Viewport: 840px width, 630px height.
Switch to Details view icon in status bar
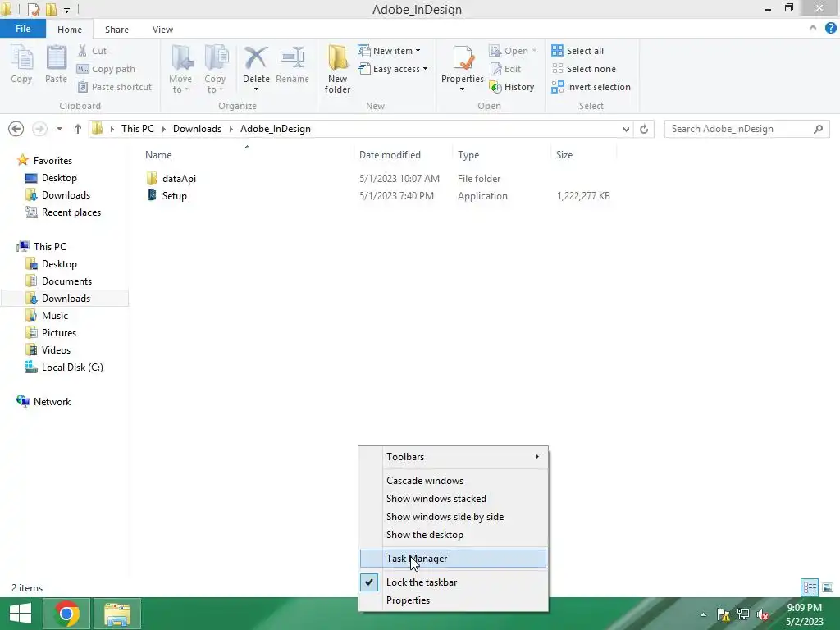[x=810, y=588]
